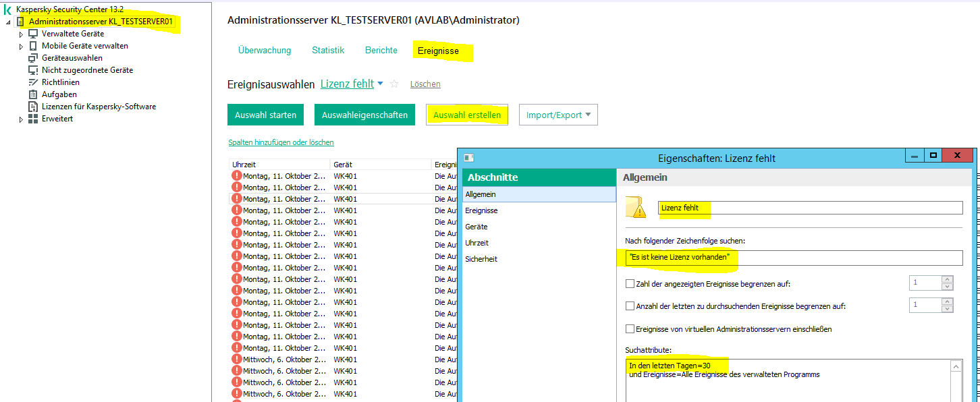Click the Aufgaben clipboard icon
Viewport: 980px width, 402px height.
[x=33, y=94]
